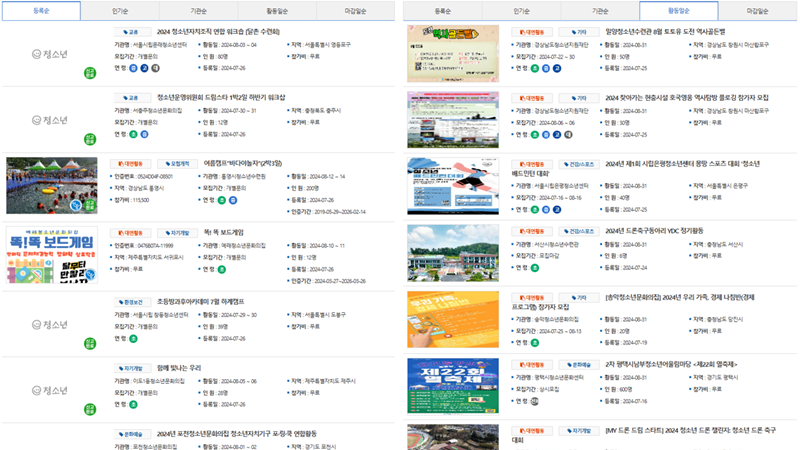This screenshot has width=800, height=450.
Task: Click green 초 age icon in 보드게임 row
Action: point(221,269)
